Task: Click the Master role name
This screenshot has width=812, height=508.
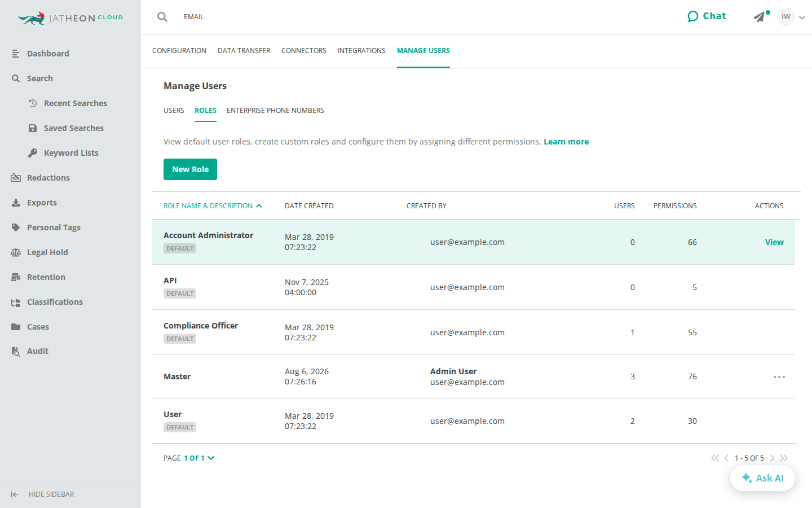Action: click(177, 376)
